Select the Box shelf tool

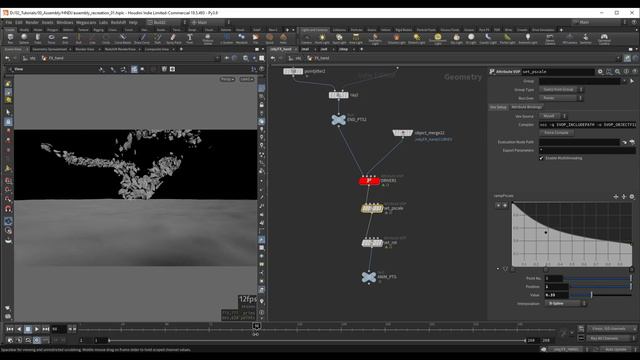10,39
